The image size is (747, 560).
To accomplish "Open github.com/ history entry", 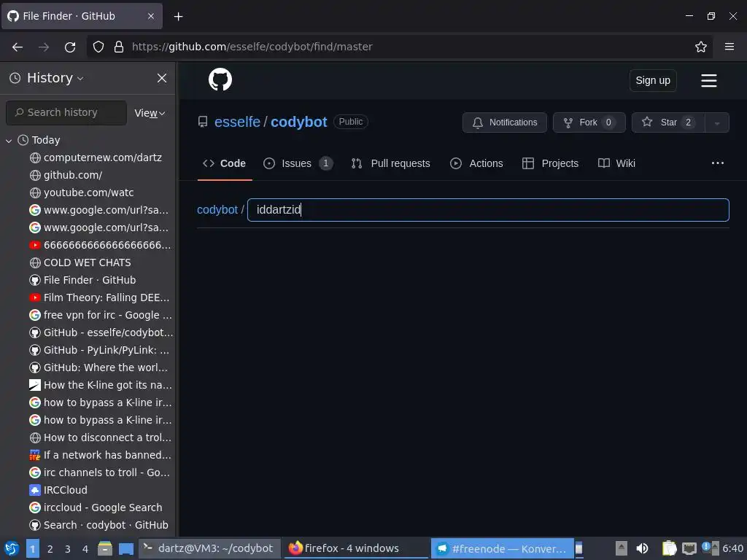I will pos(66,175).
